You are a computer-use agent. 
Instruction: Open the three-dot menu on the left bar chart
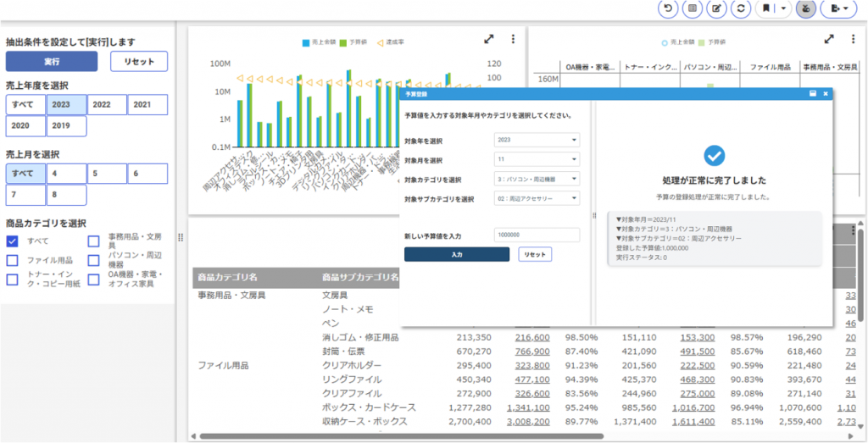click(513, 39)
